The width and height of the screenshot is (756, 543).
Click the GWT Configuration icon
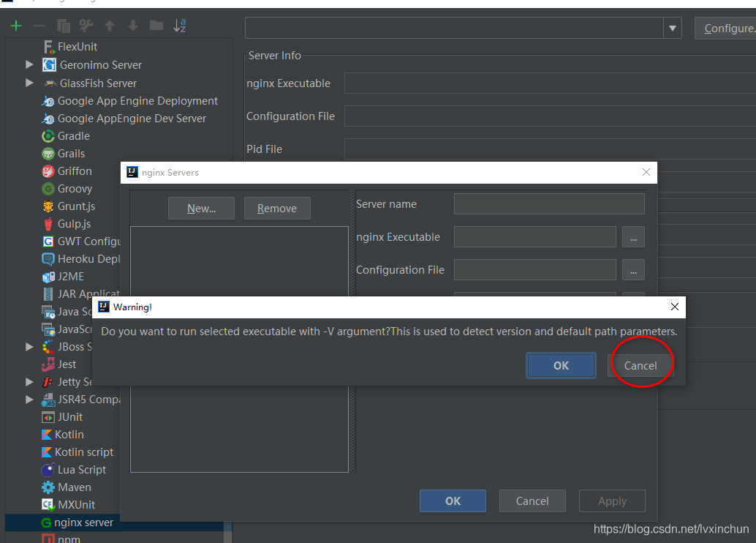pyautogui.click(x=48, y=241)
